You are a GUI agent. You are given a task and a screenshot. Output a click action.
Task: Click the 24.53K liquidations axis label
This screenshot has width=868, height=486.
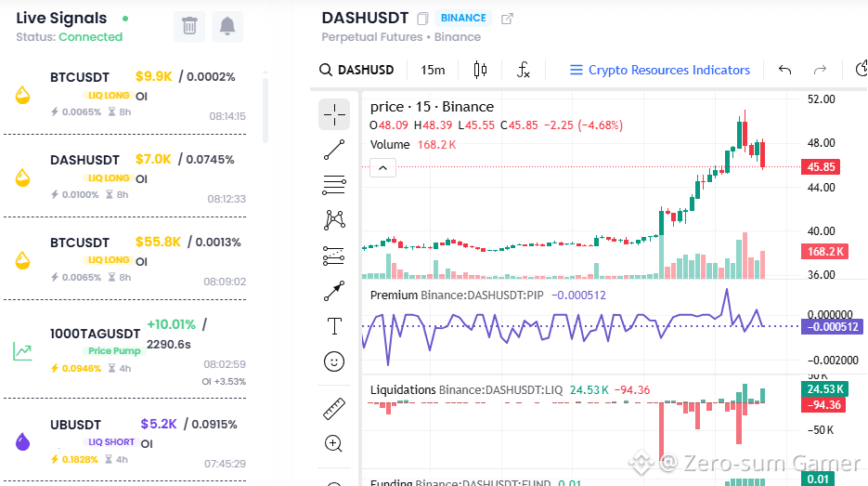point(824,389)
